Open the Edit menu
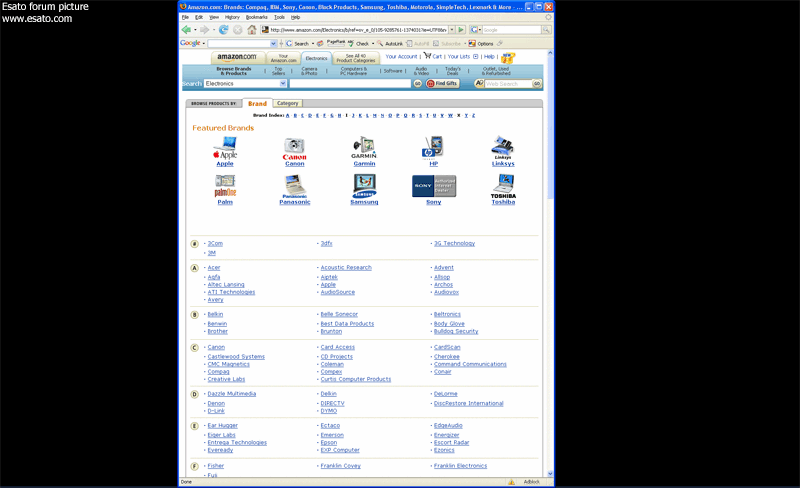Screen dimensions: 800x488 [x=199, y=17]
